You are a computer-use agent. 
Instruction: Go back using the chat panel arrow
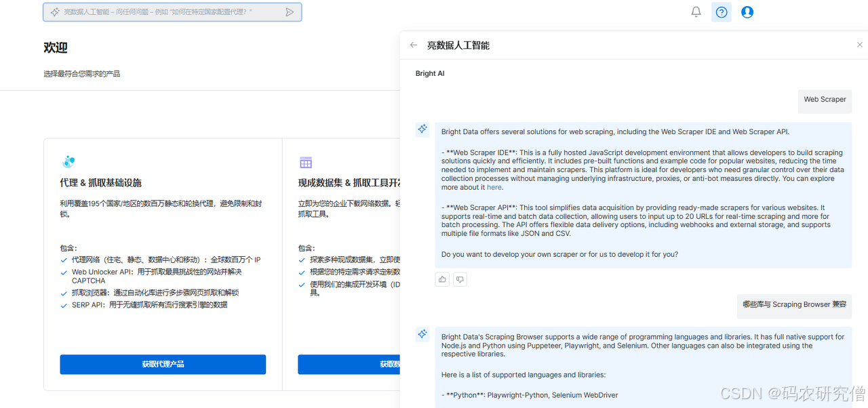click(414, 45)
